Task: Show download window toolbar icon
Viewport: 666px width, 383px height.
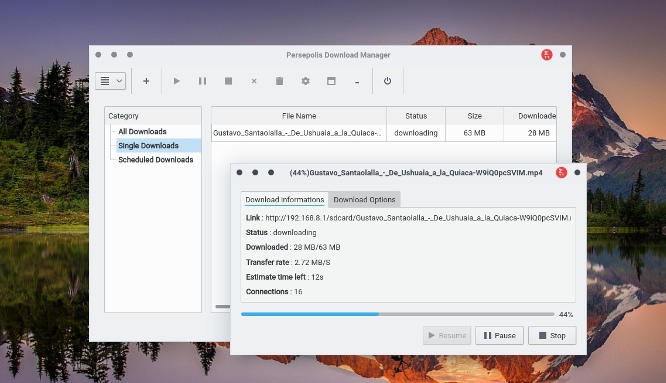Action: [331, 81]
